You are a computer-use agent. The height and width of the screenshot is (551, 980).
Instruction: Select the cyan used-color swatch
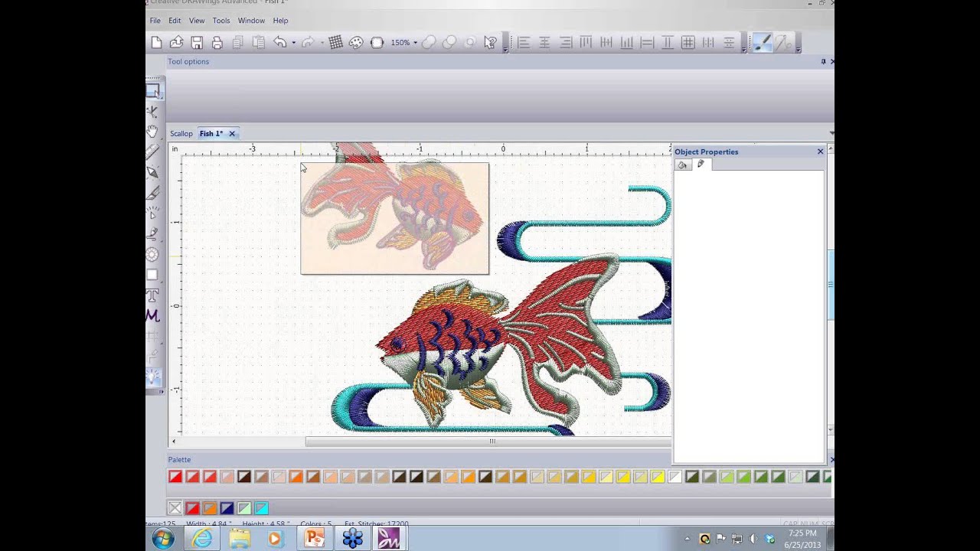(261, 508)
